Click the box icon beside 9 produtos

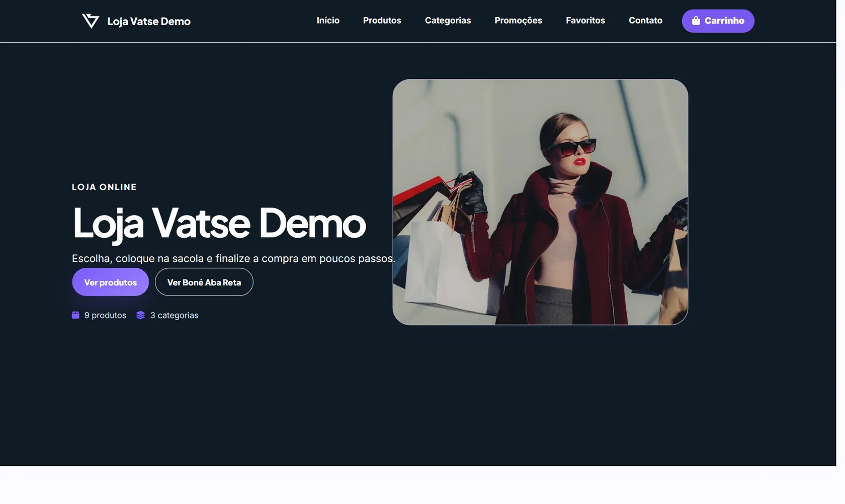click(75, 315)
